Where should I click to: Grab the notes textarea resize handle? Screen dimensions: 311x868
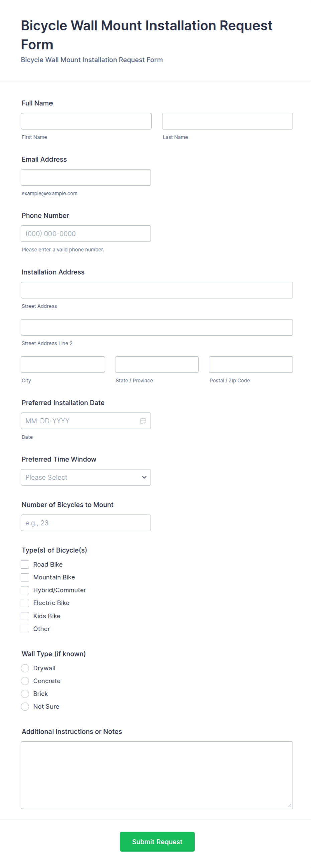pyautogui.click(x=289, y=805)
